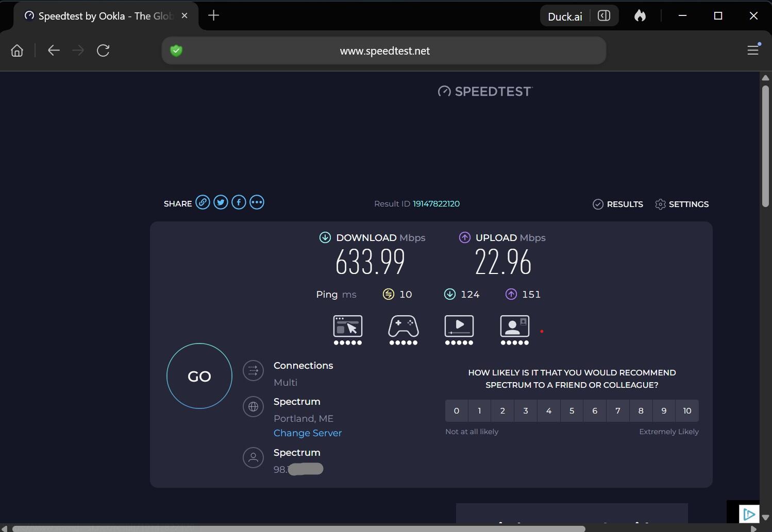Rate recommendation as 0
772x532 pixels.
457,411
